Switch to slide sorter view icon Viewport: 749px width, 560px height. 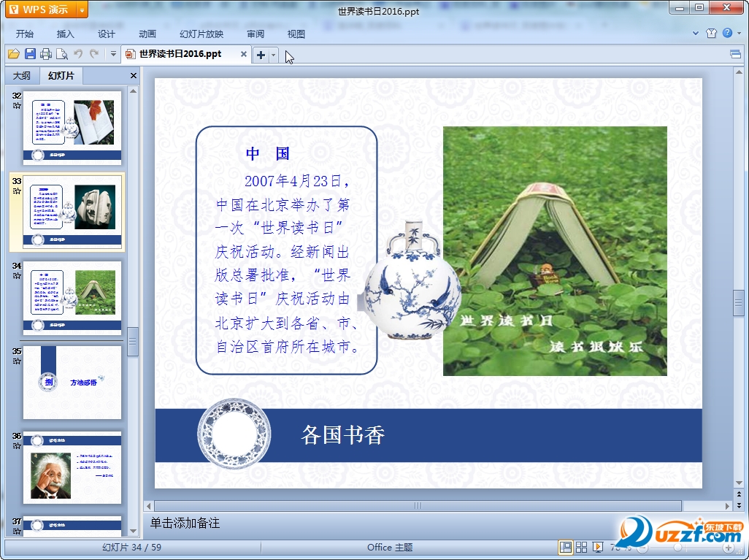click(x=581, y=547)
